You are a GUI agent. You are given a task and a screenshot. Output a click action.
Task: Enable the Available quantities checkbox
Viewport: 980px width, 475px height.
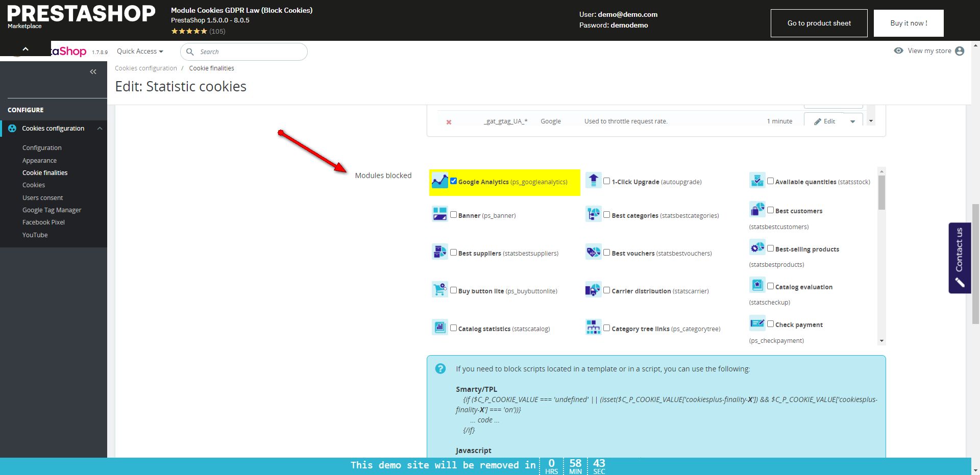point(770,181)
